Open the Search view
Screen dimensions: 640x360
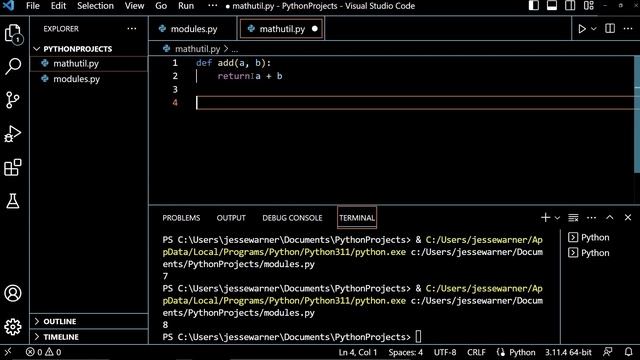[x=13, y=66]
